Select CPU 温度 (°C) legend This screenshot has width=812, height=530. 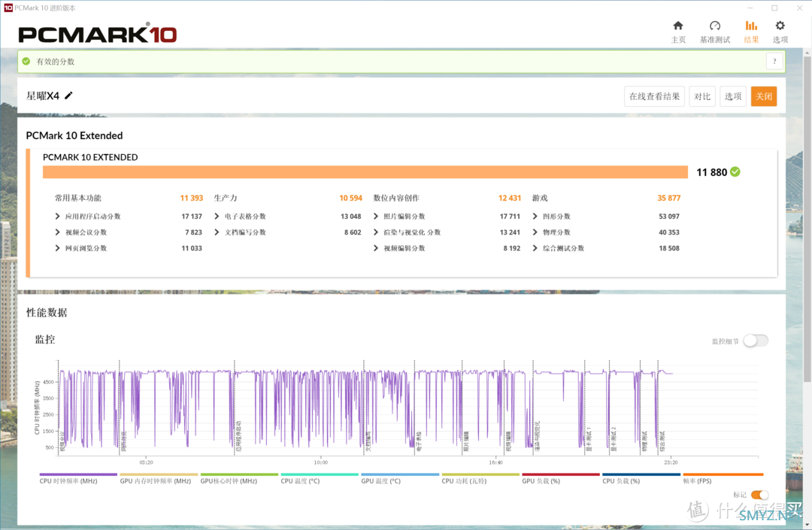pyautogui.click(x=319, y=479)
